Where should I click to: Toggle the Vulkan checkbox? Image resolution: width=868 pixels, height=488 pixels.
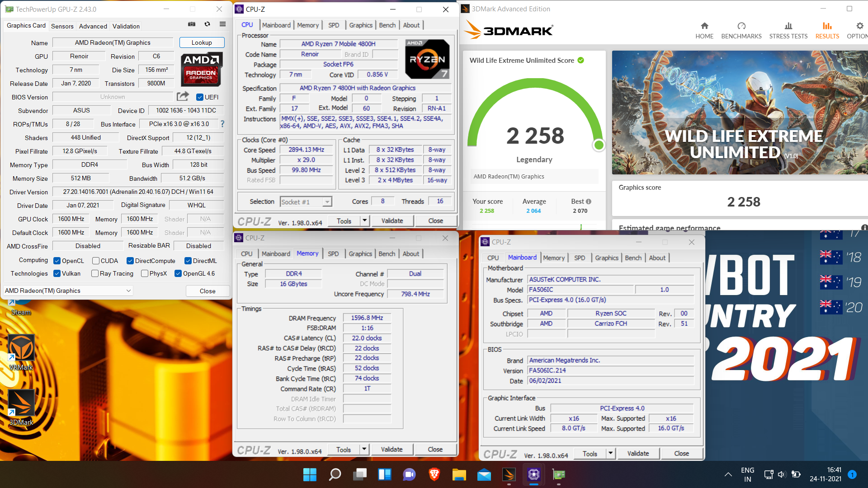pyautogui.click(x=57, y=273)
